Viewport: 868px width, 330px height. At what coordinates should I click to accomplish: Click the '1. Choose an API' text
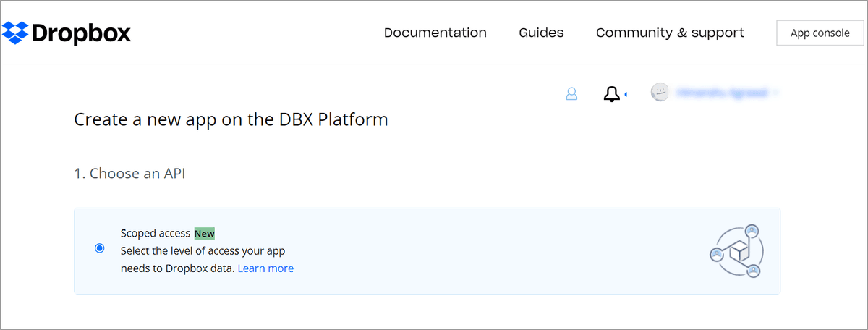click(129, 174)
